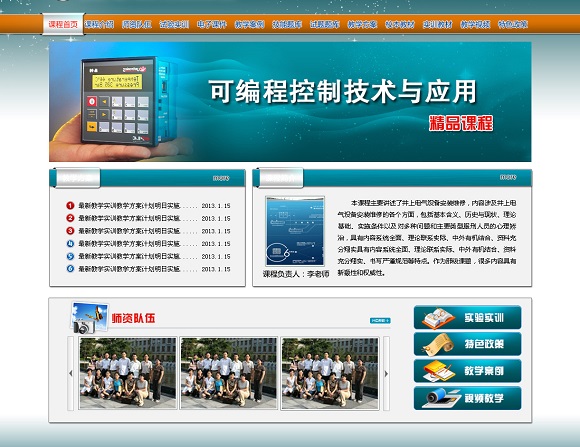This screenshot has width=580, height=447.
Task: Open the small MORE button in 师资队伍 section
Action: [x=380, y=320]
